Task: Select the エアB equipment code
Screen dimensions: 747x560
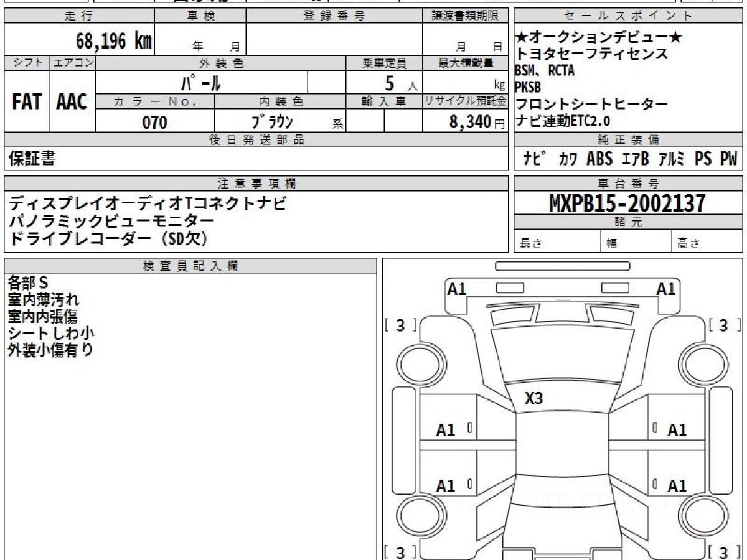Action: pyautogui.click(x=636, y=159)
